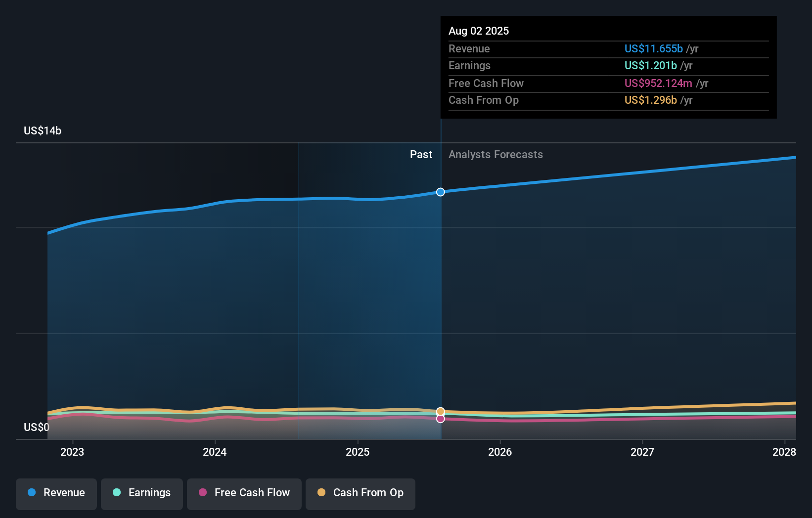Click the Cash From Op tooltip row label

(x=483, y=100)
